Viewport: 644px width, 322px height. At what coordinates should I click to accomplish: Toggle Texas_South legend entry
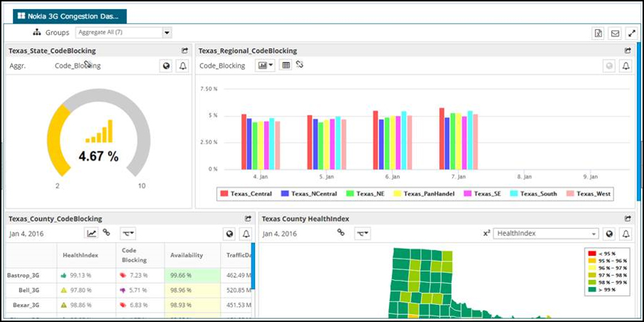pyautogui.click(x=533, y=193)
